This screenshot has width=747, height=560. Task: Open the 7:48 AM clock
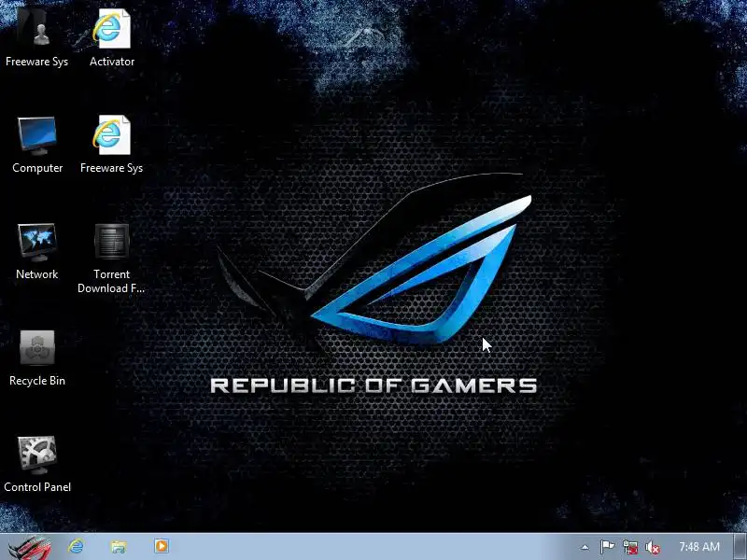click(x=698, y=547)
